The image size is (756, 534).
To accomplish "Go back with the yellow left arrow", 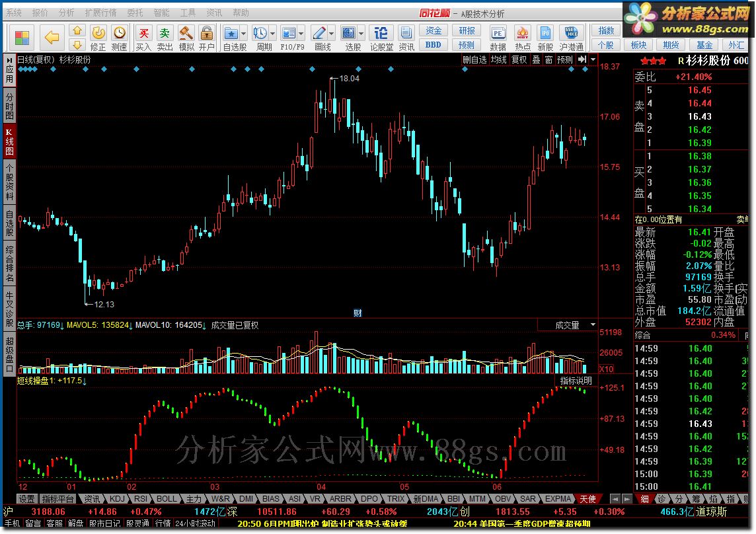I will pyautogui.click(x=52, y=36).
